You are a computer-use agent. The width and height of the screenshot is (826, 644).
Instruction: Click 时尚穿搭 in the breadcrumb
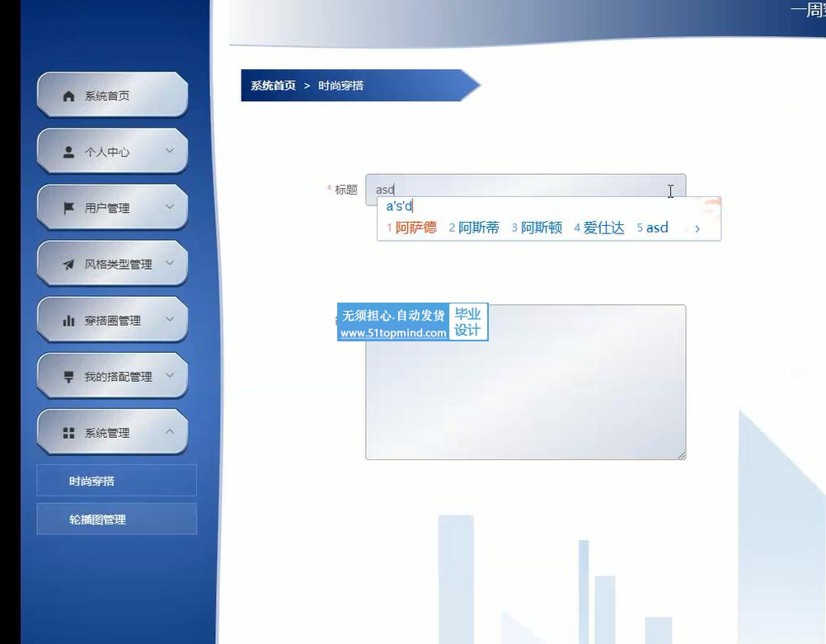tap(340, 86)
